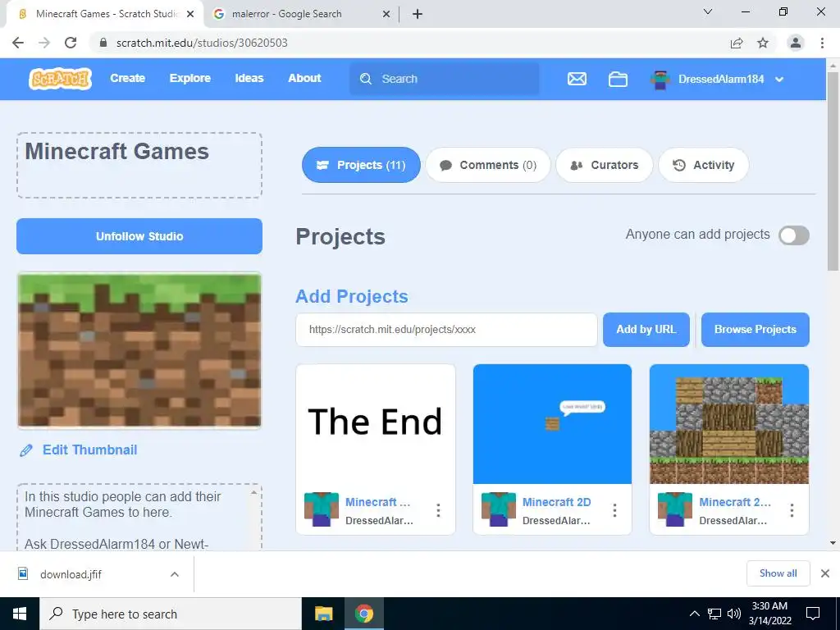Screen dimensions: 840x630
Task: Open the Ideas menu item
Action: tap(249, 78)
